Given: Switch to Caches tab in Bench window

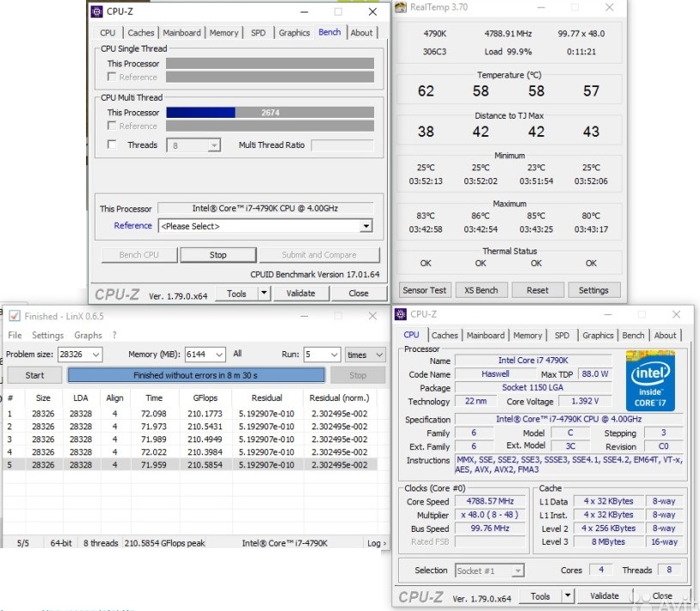Looking at the screenshot, I should click(x=141, y=33).
